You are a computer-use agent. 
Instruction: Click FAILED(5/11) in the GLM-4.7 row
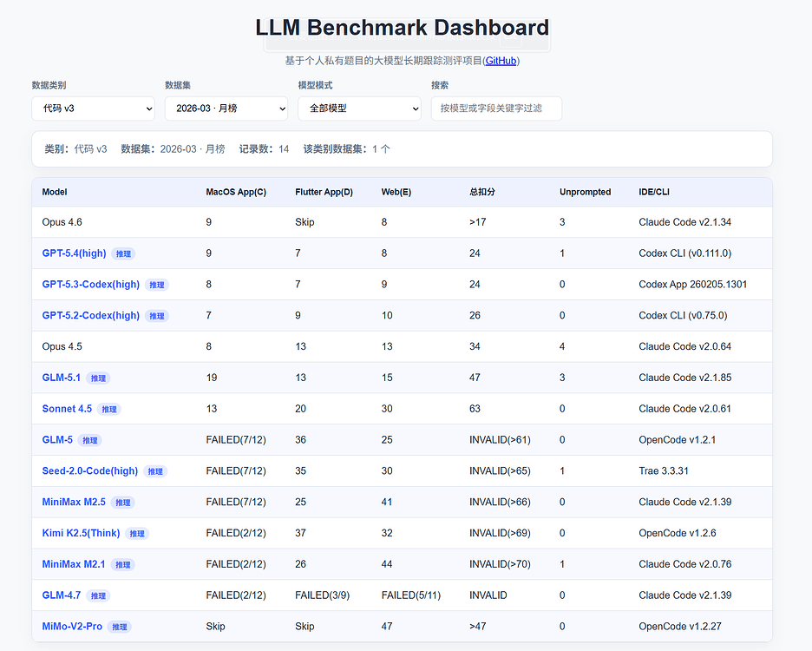[411, 595]
